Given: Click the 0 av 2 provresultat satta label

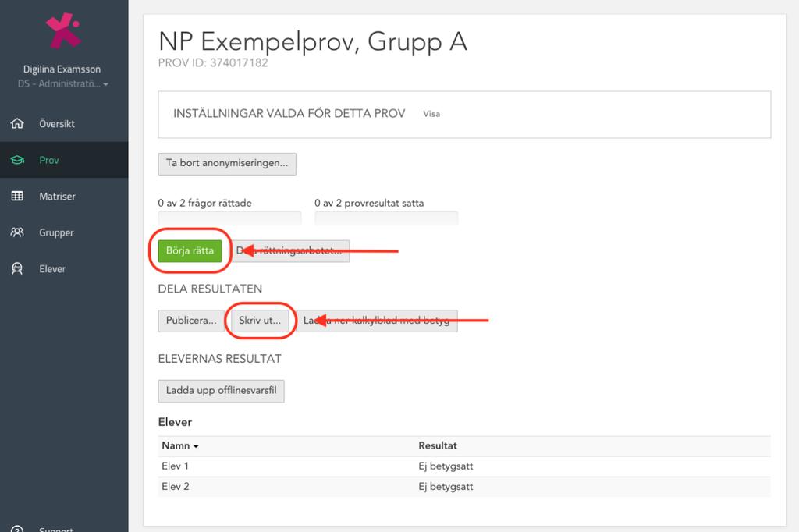Looking at the screenshot, I should click(x=369, y=203).
